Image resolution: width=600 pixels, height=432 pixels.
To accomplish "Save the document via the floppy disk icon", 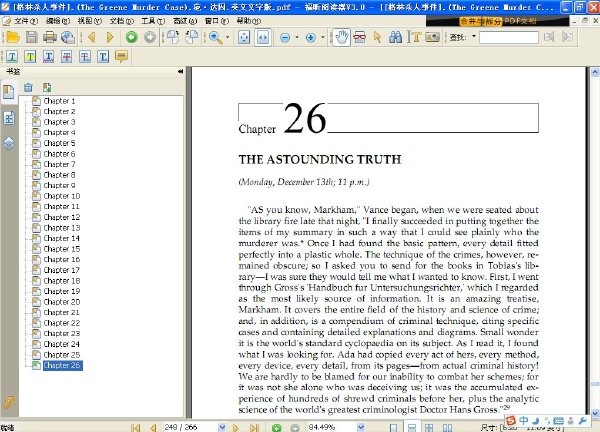I will (x=31, y=37).
